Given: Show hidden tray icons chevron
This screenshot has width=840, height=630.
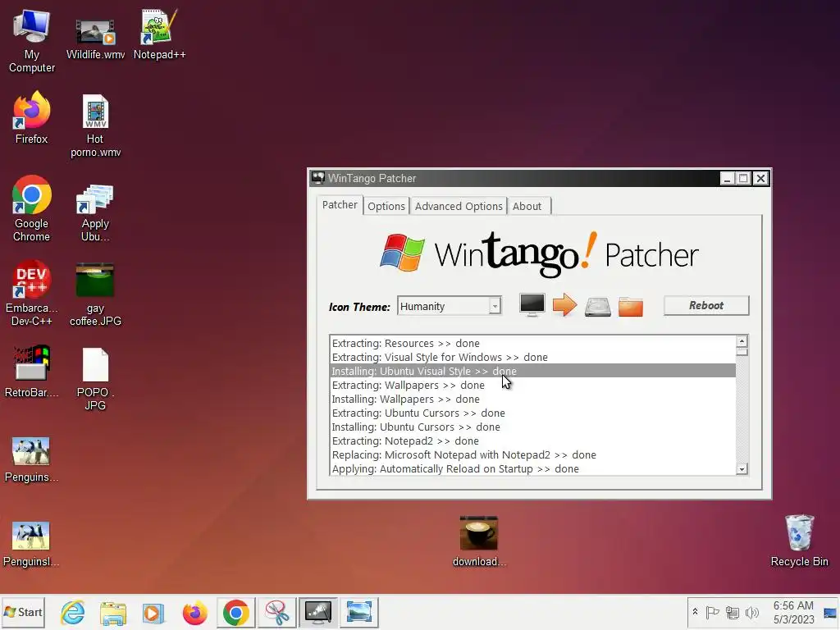Looking at the screenshot, I should pyautogui.click(x=695, y=612).
